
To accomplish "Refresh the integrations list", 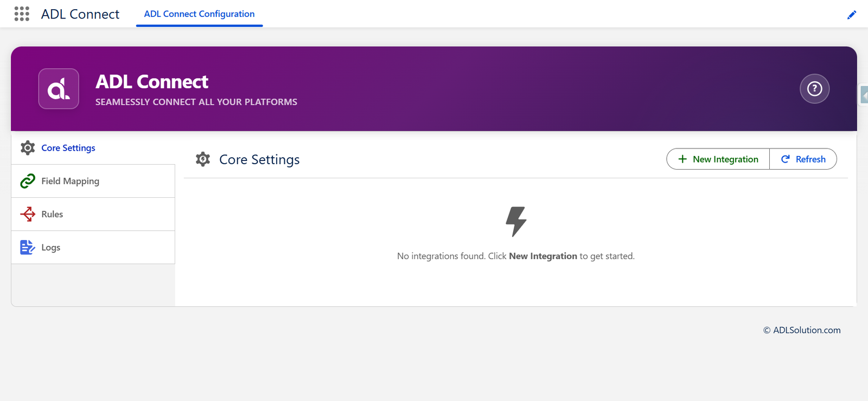I will (803, 159).
